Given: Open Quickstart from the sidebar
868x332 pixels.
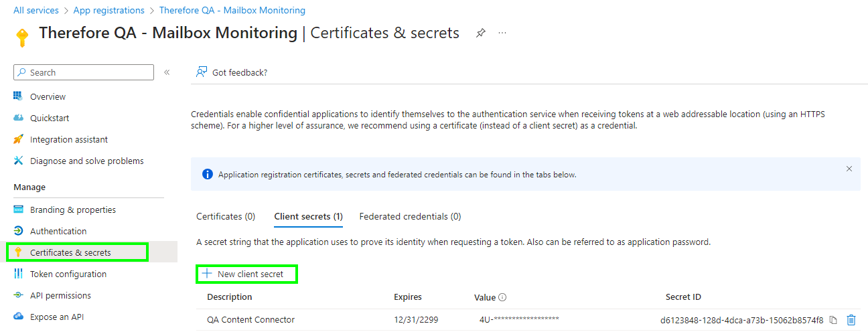Looking at the screenshot, I should [x=49, y=118].
